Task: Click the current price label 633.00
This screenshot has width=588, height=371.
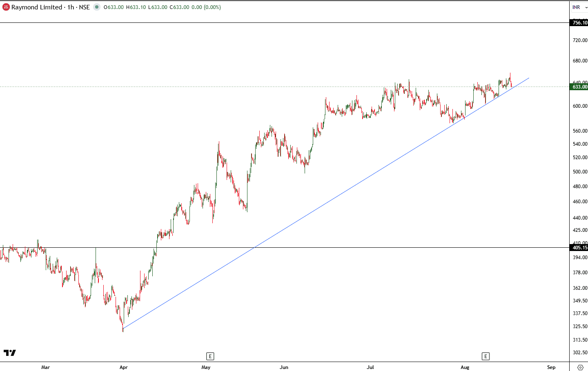Action: pyautogui.click(x=579, y=87)
